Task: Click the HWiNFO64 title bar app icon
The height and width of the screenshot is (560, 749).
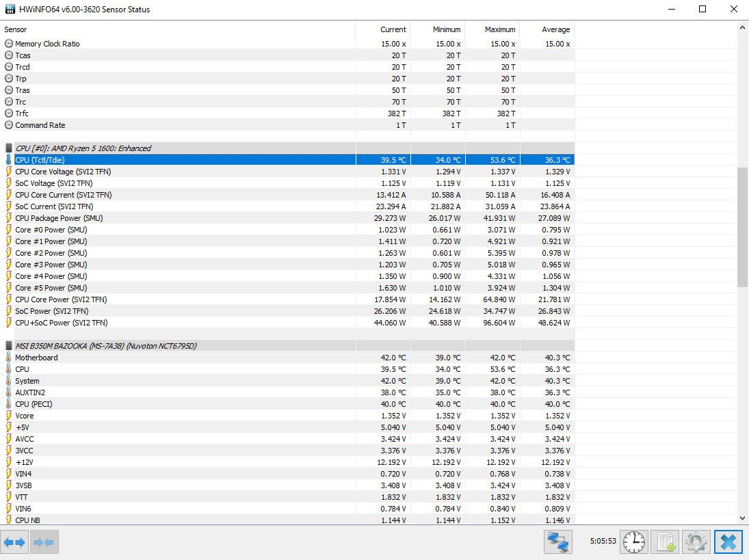Action: click(x=10, y=9)
